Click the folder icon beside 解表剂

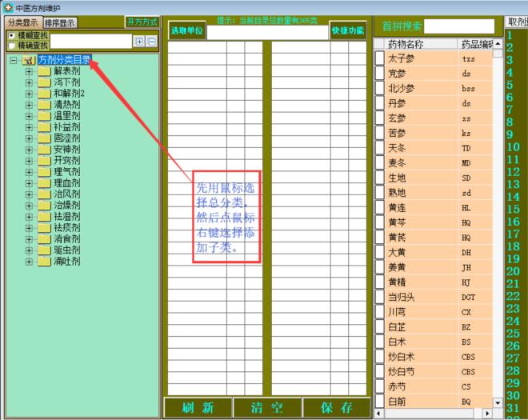[43, 71]
